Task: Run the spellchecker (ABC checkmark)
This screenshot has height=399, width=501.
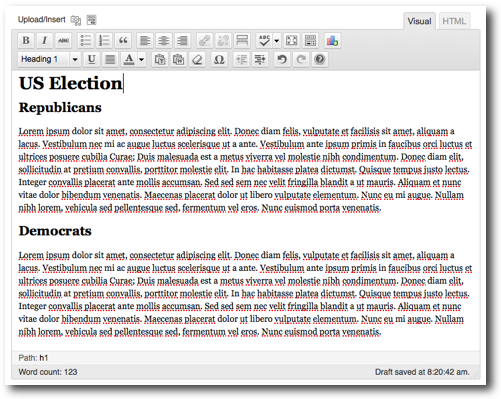Action: click(x=264, y=41)
